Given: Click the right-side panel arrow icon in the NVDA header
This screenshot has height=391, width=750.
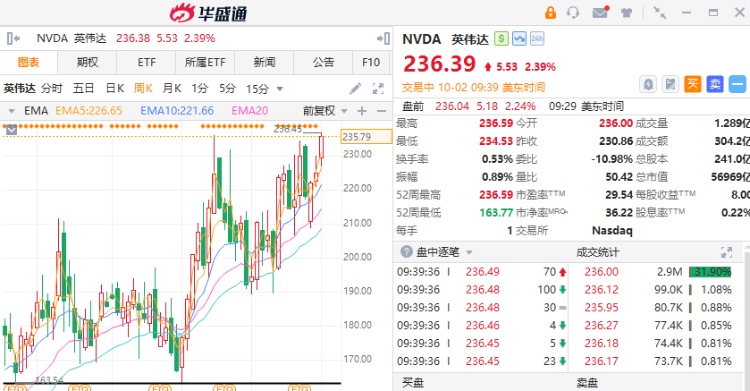Looking at the screenshot, I should pos(383,38).
